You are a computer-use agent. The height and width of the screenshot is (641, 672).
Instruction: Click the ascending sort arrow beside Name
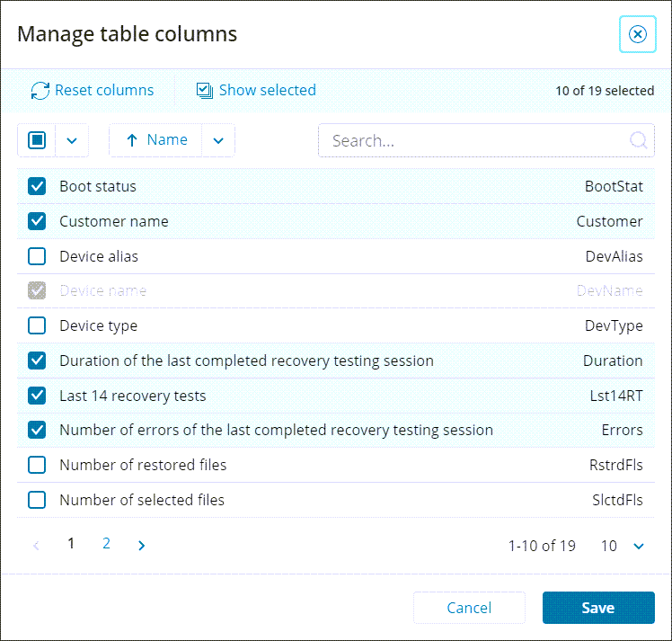pos(132,140)
